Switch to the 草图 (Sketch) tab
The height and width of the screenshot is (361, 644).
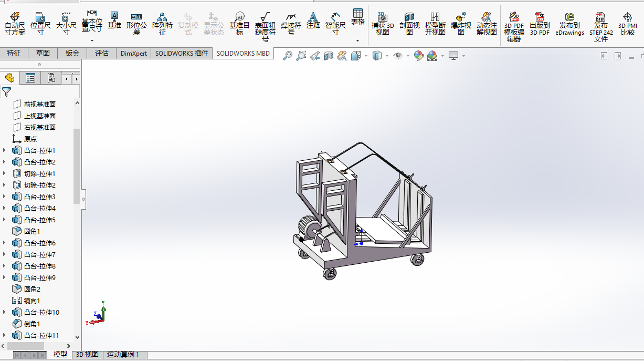click(43, 53)
